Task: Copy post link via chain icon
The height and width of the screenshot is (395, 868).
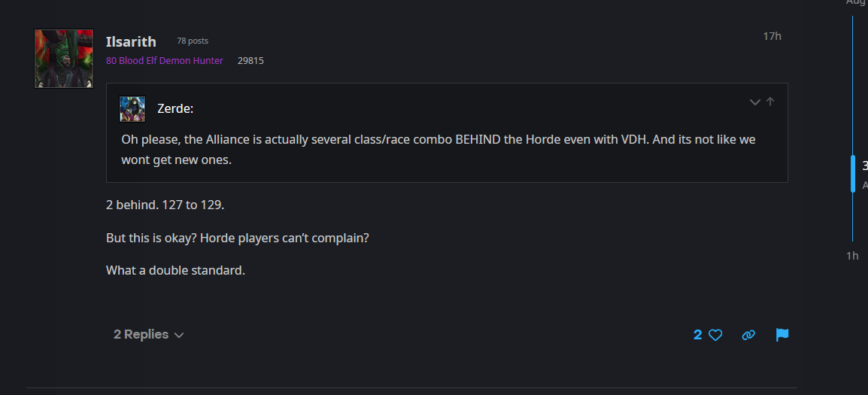Action: 748,335
